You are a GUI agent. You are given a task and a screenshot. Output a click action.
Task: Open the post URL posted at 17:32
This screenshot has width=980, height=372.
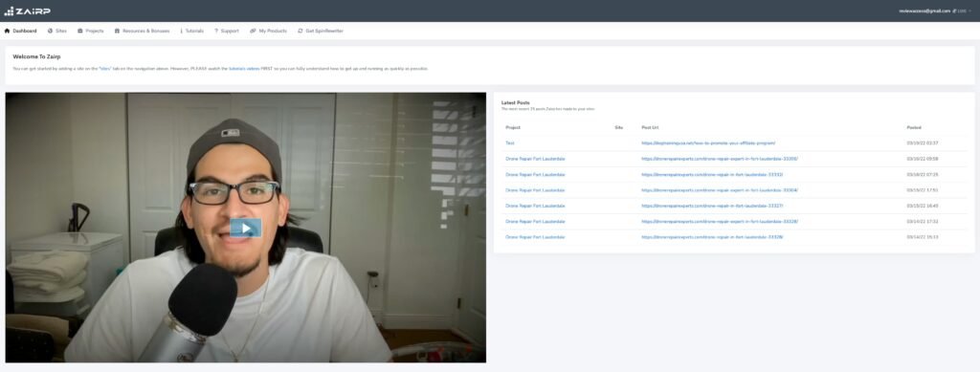(720, 221)
